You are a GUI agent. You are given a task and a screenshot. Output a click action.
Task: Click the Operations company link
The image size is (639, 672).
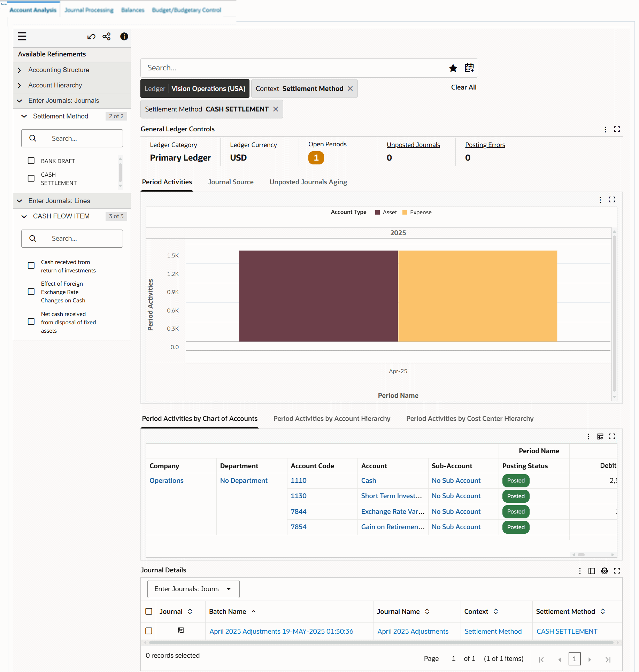(167, 481)
